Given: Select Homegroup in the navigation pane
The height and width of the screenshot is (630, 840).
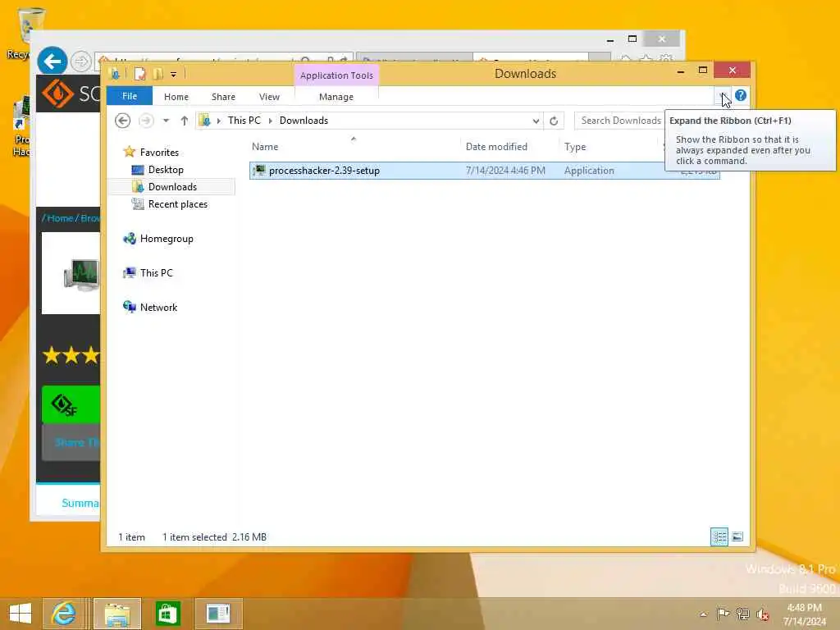Looking at the screenshot, I should point(167,239).
